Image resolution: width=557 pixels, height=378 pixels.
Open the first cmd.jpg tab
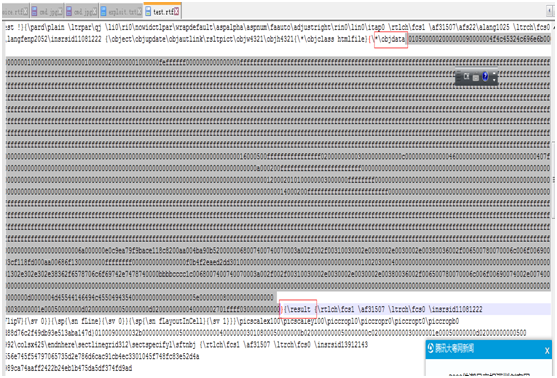coord(47,12)
